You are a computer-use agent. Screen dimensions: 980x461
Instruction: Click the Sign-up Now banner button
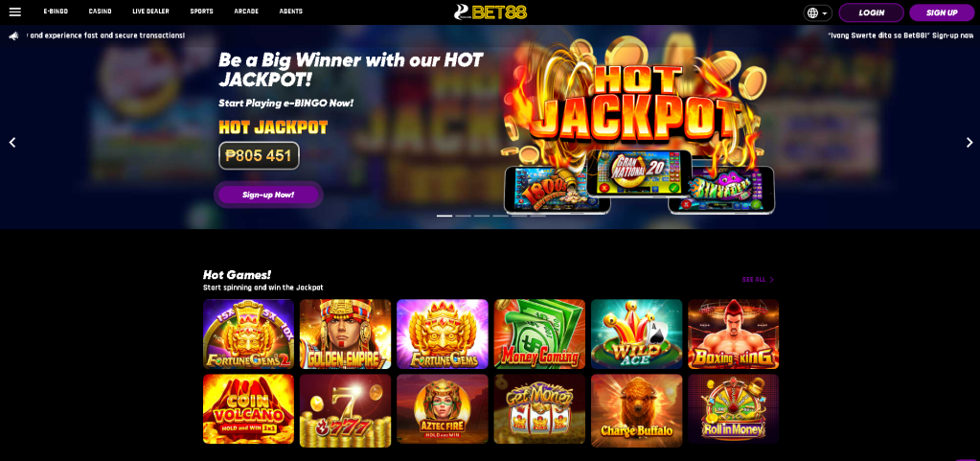tap(268, 196)
